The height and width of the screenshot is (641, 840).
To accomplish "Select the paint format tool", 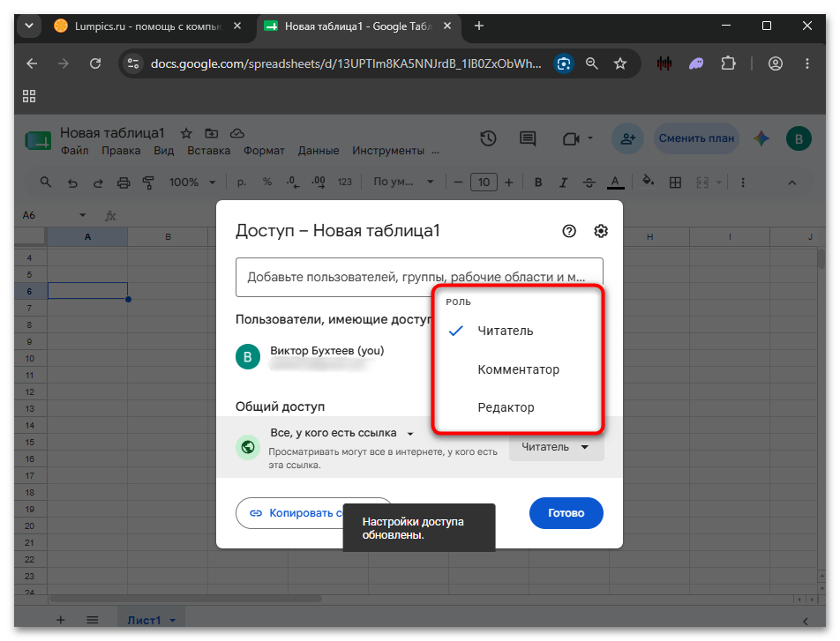I will [x=148, y=183].
